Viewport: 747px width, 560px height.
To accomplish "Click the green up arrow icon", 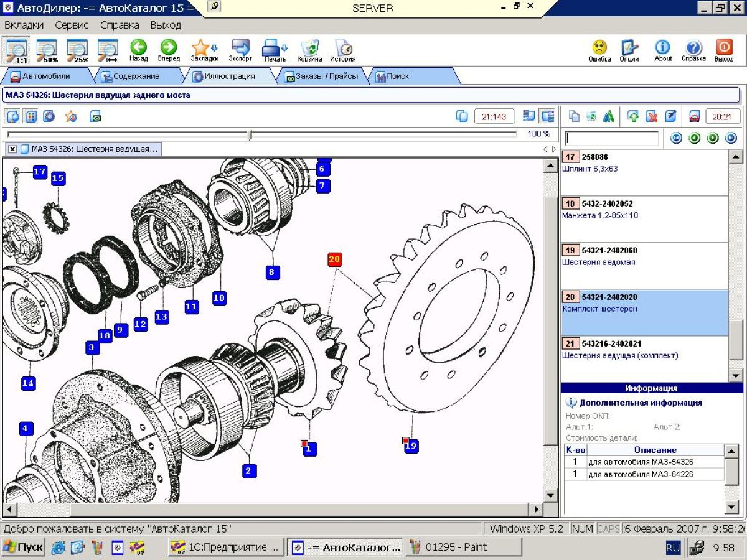I will click(633, 116).
